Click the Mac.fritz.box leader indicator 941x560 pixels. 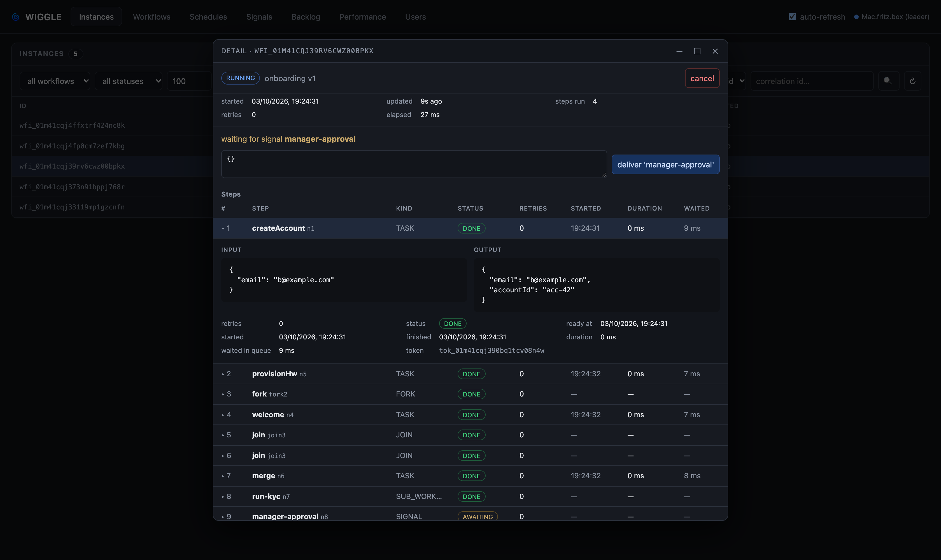892,17
